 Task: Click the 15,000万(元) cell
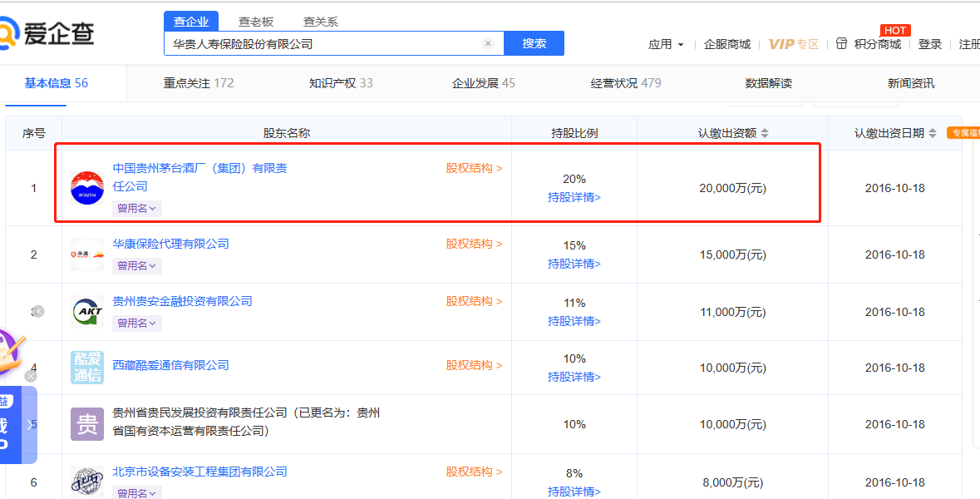pos(732,254)
